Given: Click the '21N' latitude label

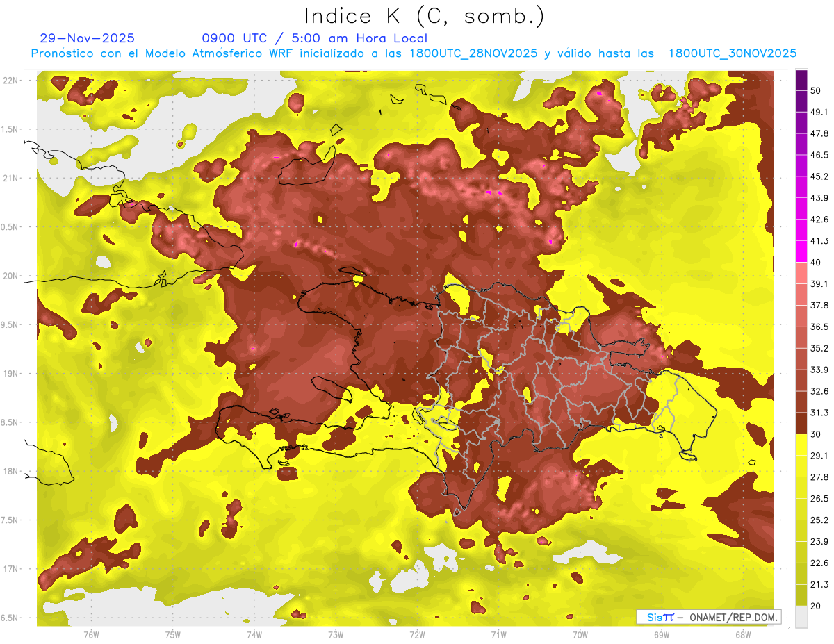Looking at the screenshot, I should tap(11, 179).
